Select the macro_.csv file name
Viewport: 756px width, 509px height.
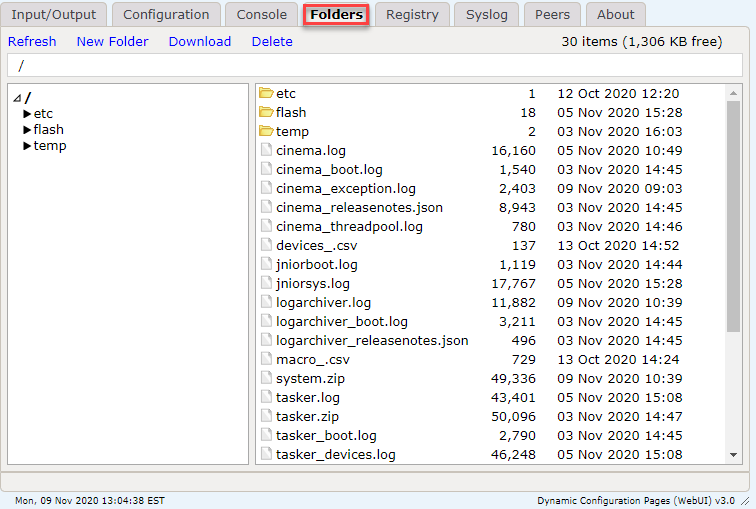[312, 360]
